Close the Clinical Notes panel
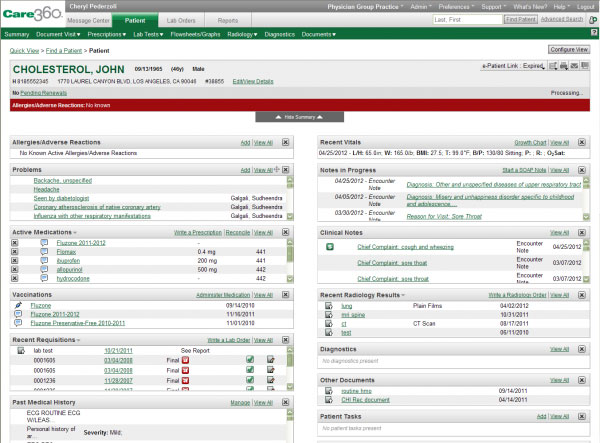Screen dimensions: 600x443 (582, 233)
